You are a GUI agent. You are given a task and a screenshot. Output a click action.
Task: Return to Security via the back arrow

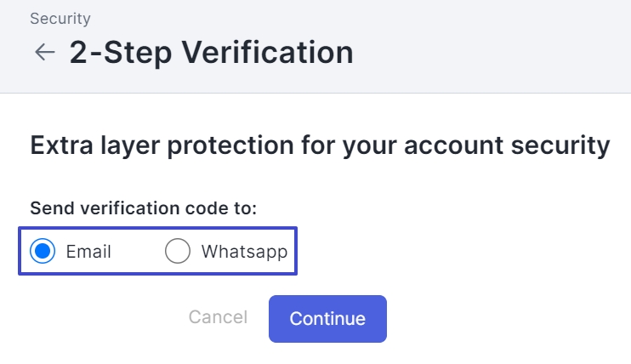click(x=45, y=53)
